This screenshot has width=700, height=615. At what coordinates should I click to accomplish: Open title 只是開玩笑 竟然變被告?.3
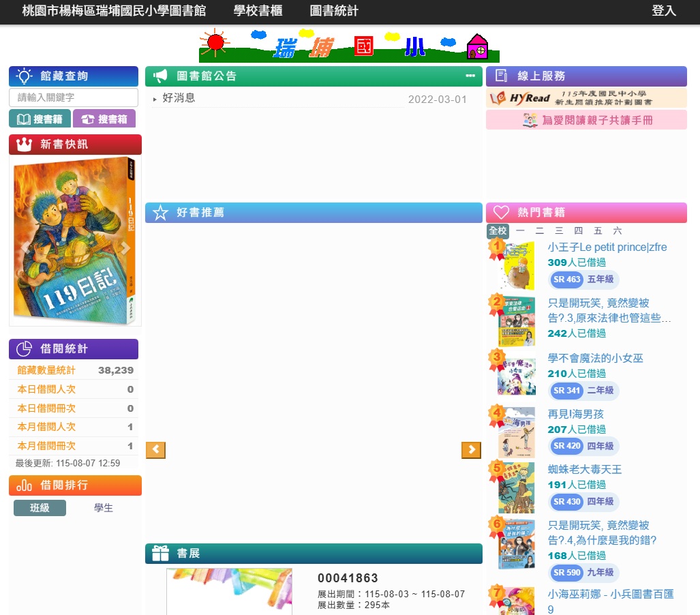pos(609,310)
